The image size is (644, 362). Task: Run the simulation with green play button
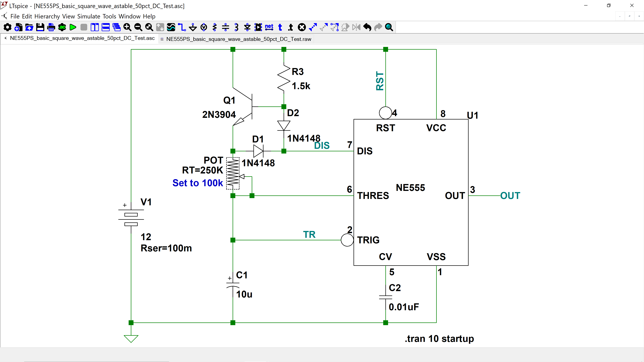coord(73,27)
